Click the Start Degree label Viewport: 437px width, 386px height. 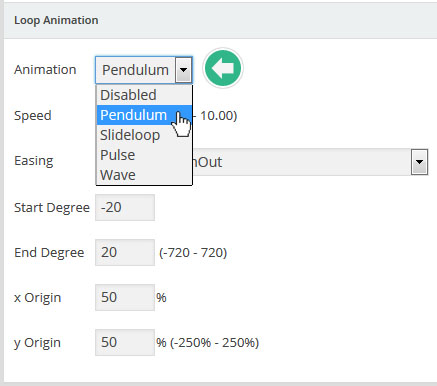point(52,208)
